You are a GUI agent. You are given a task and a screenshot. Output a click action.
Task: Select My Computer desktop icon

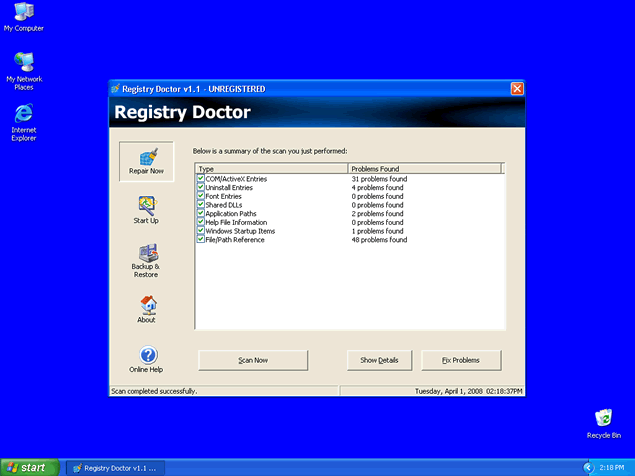pos(23,16)
